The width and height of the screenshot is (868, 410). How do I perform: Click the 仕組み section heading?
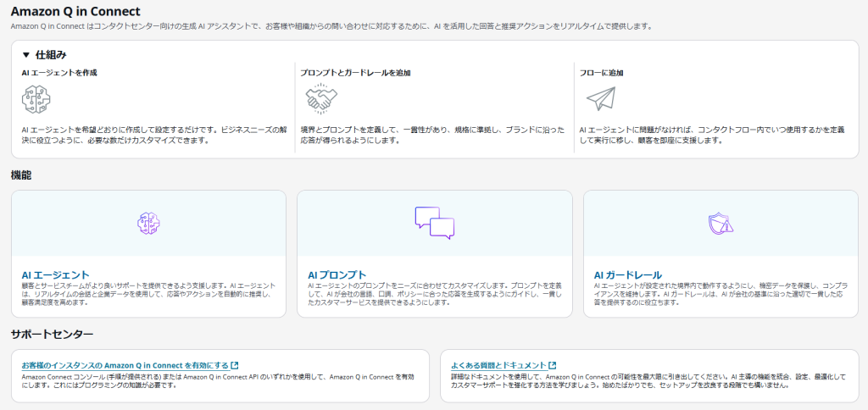pyautogui.click(x=51, y=55)
